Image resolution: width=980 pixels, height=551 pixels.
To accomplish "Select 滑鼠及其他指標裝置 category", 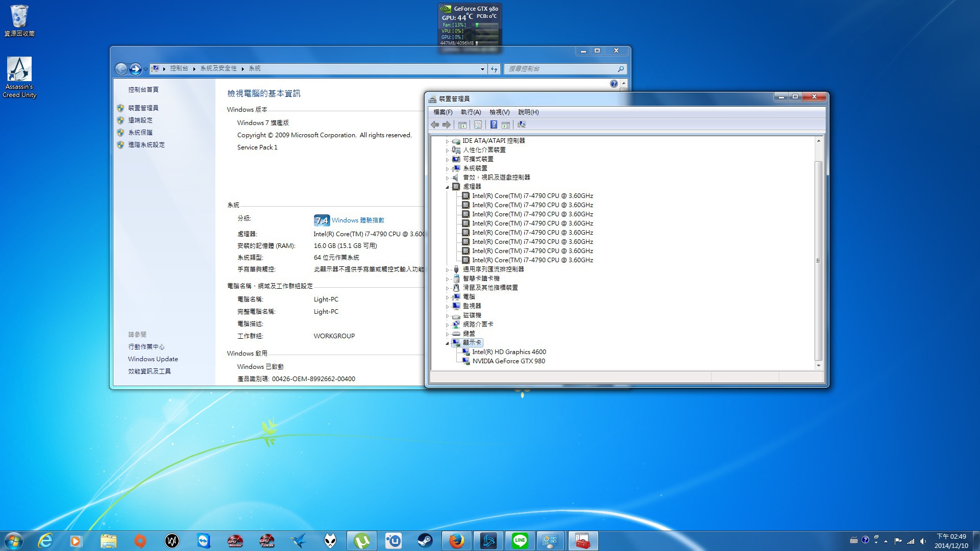I will [490, 288].
